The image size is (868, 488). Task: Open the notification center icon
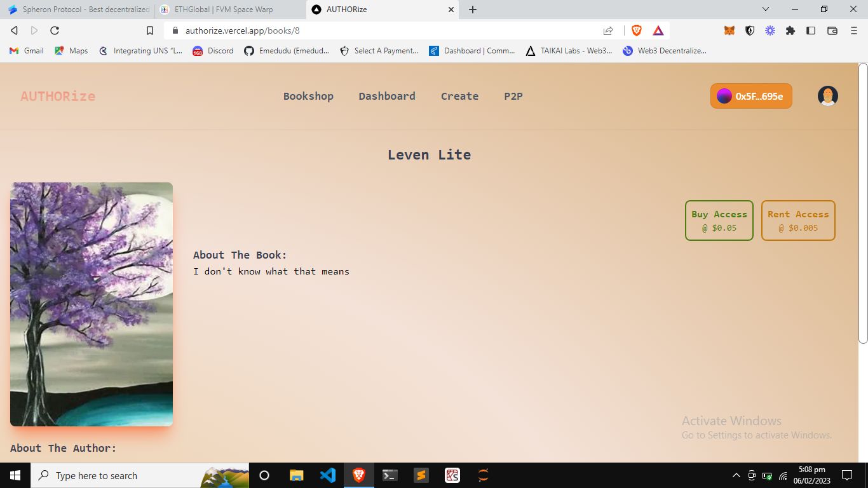(846, 475)
